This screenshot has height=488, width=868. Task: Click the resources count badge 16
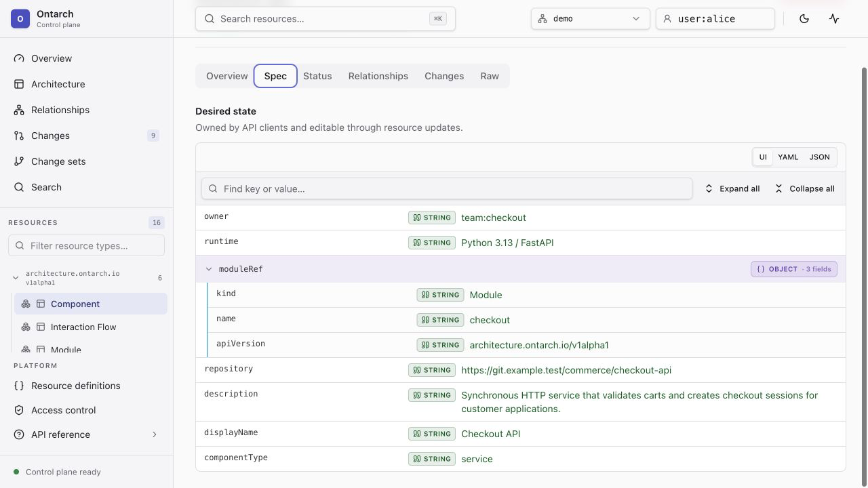pyautogui.click(x=157, y=222)
